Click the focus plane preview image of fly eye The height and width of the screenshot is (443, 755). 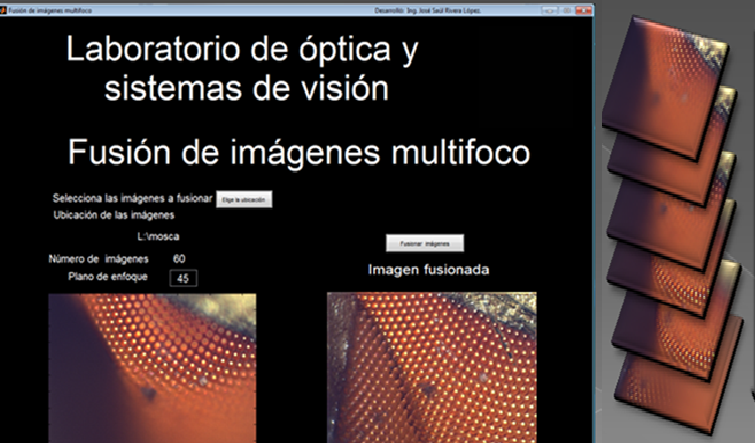(x=152, y=368)
